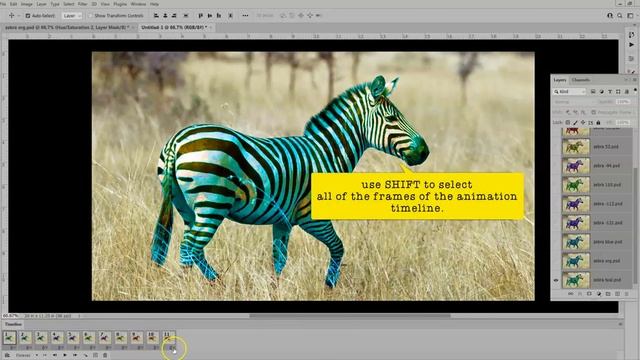Click pixel layer filter icon in Layers panel
640x360 pixels.
pos(593,91)
